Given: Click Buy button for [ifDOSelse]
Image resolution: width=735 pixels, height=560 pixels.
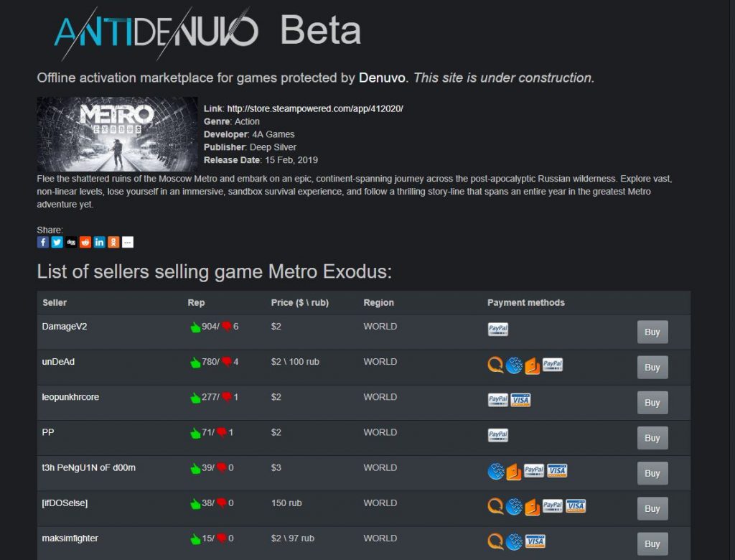Looking at the screenshot, I should (652, 508).
